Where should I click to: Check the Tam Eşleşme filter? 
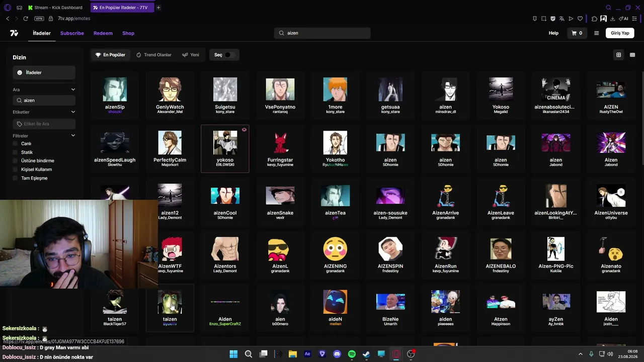pyautogui.click(x=15, y=178)
